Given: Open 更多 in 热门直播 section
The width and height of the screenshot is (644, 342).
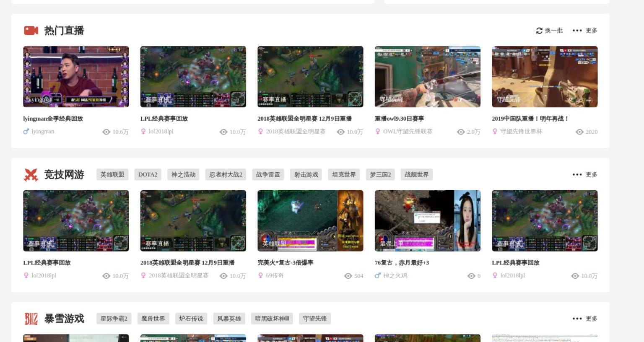Looking at the screenshot, I should 585,31.
